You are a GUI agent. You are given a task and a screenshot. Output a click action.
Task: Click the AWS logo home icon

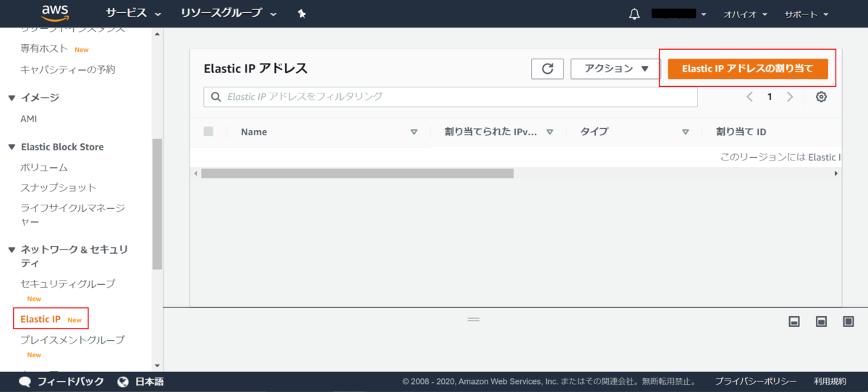click(x=55, y=13)
